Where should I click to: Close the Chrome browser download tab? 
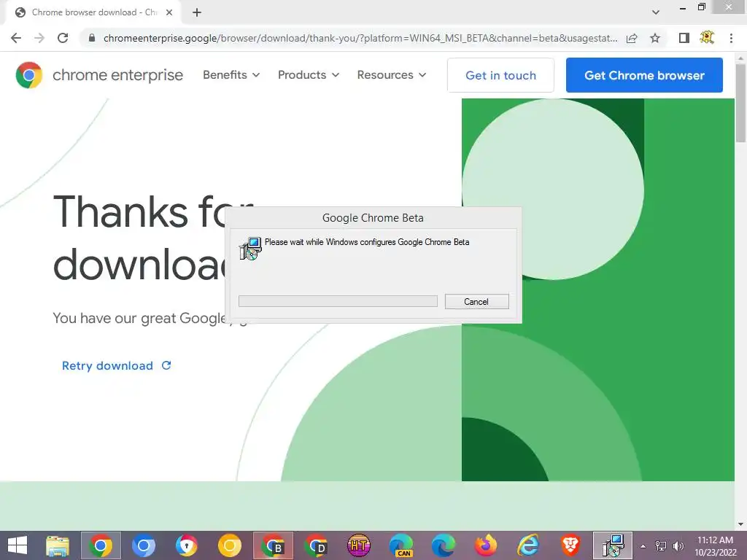[169, 12]
